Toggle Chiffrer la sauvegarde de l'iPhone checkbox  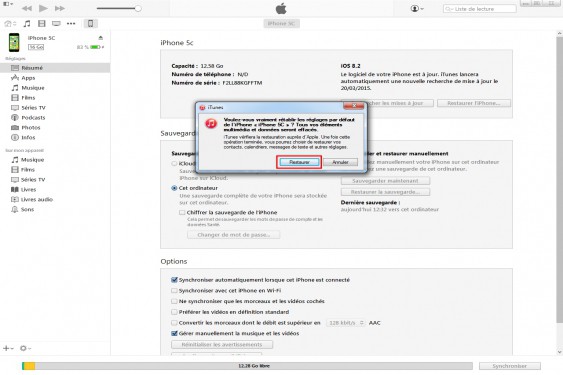[x=182, y=212]
